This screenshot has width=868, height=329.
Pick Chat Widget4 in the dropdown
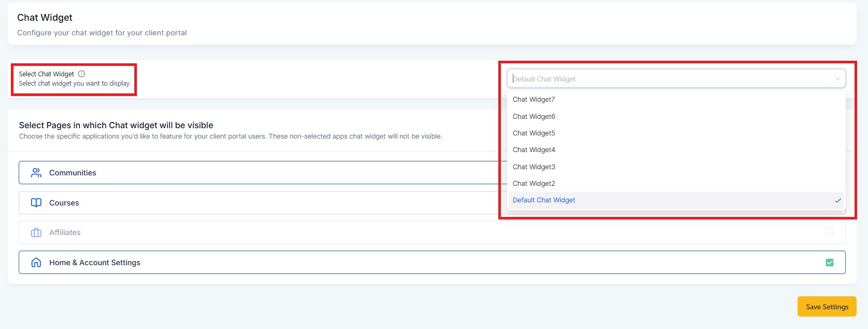pos(534,150)
